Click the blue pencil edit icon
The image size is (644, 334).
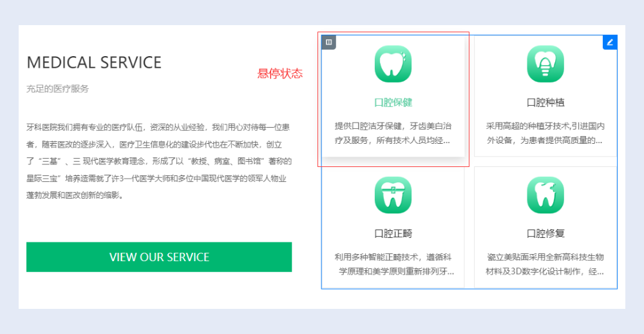(610, 43)
